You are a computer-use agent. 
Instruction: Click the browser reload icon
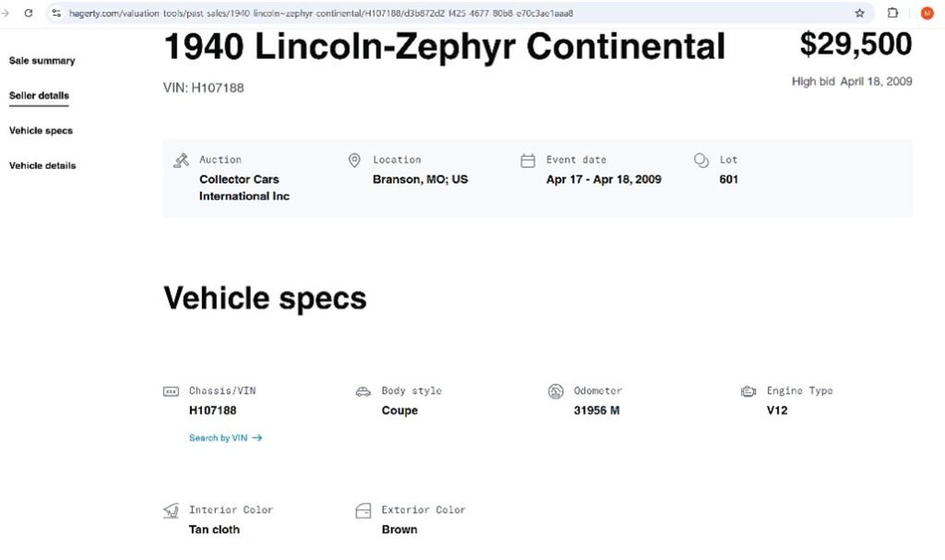point(29,13)
